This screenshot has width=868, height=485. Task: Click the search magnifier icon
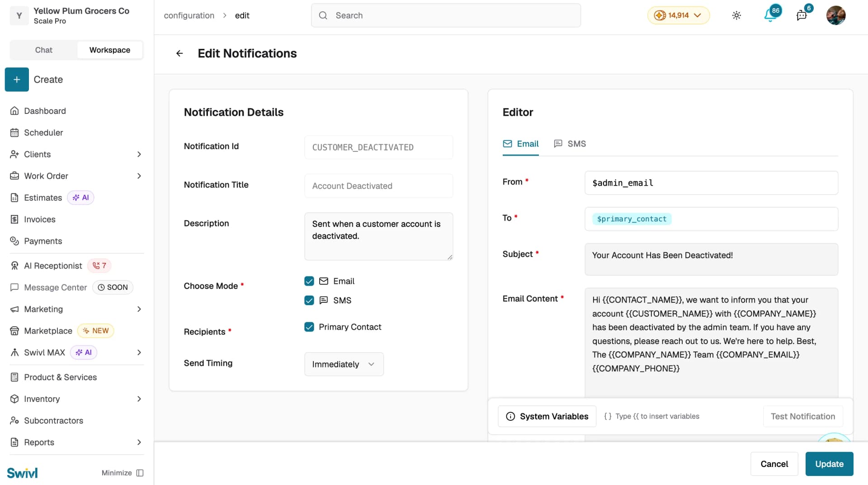(x=323, y=15)
